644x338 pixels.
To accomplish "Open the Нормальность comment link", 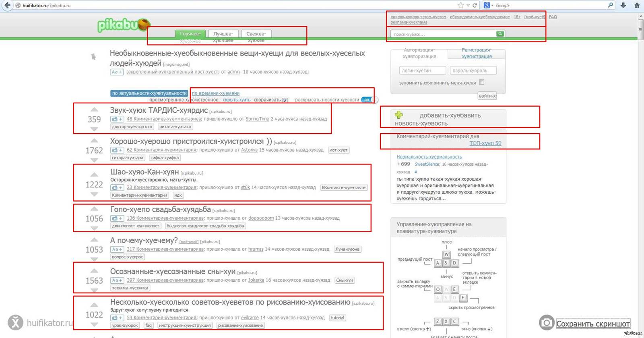I will pos(429,157).
